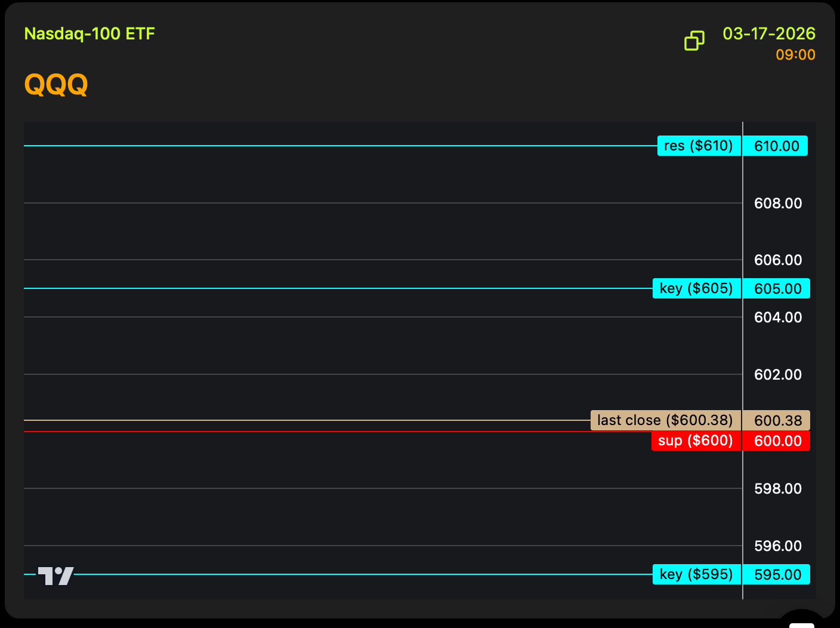840x628 pixels.
Task: Click the 605.00 price axis tag
Action: tap(777, 289)
